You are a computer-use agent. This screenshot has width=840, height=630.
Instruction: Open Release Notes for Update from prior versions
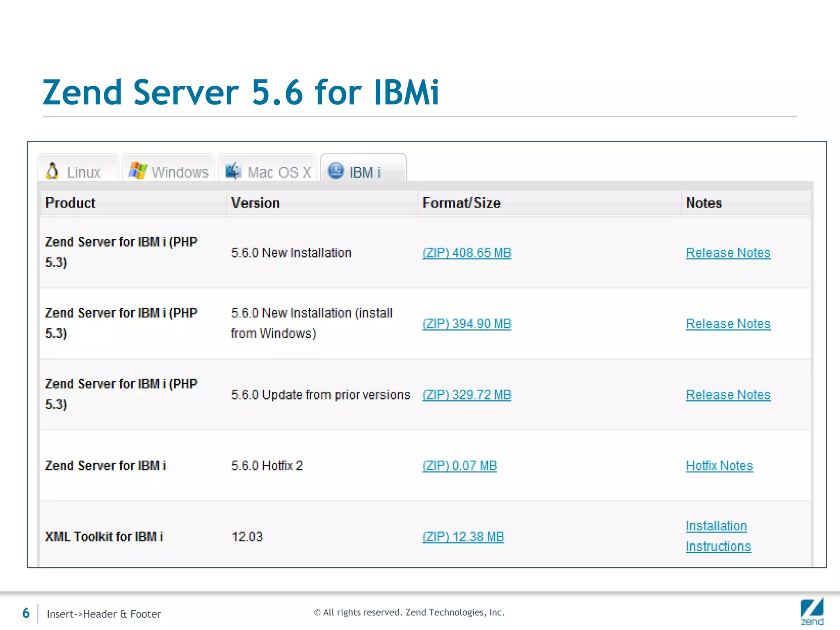click(728, 395)
